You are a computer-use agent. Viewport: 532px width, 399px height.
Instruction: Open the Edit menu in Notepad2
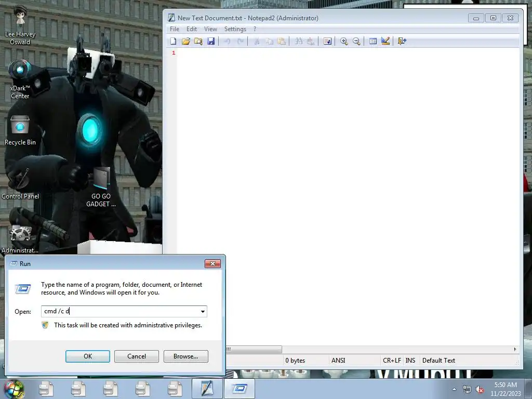pyautogui.click(x=192, y=29)
